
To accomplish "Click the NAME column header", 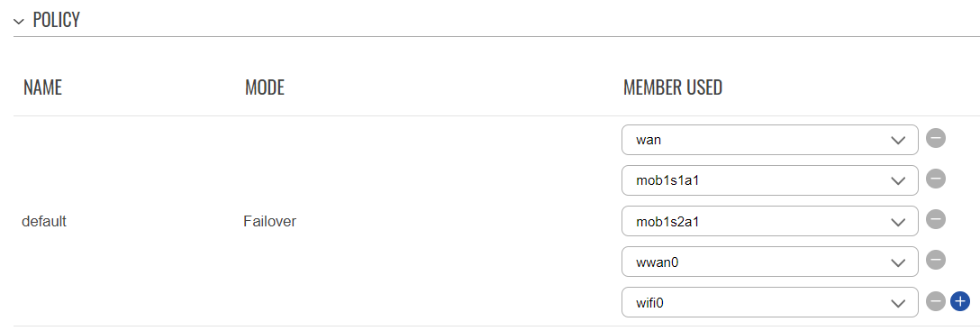I will [x=42, y=87].
